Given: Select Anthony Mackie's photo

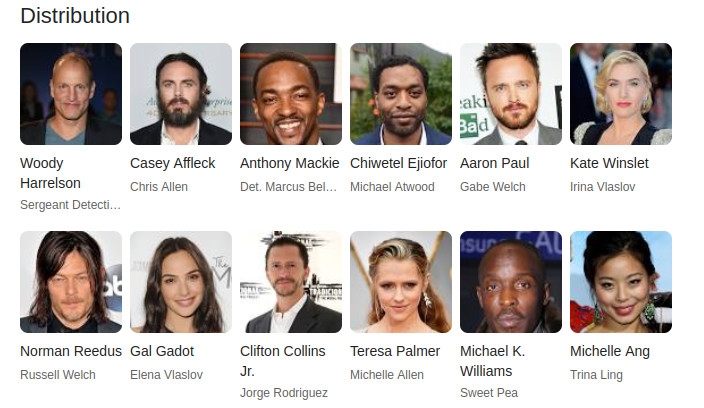Looking at the screenshot, I should 291,94.
